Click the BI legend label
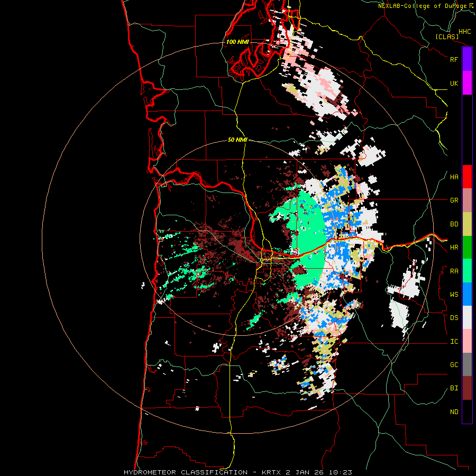Image resolution: width=476 pixels, height=476 pixels. point(454,388)
